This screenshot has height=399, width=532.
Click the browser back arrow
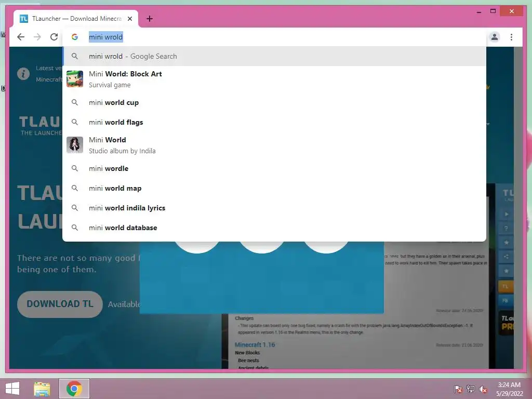(21, 37)
